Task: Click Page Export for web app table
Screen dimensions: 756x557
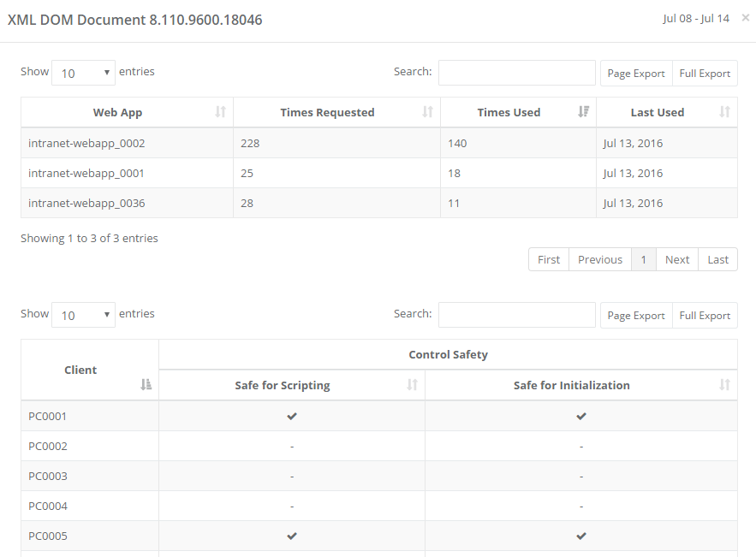Action: coord(636,74)
